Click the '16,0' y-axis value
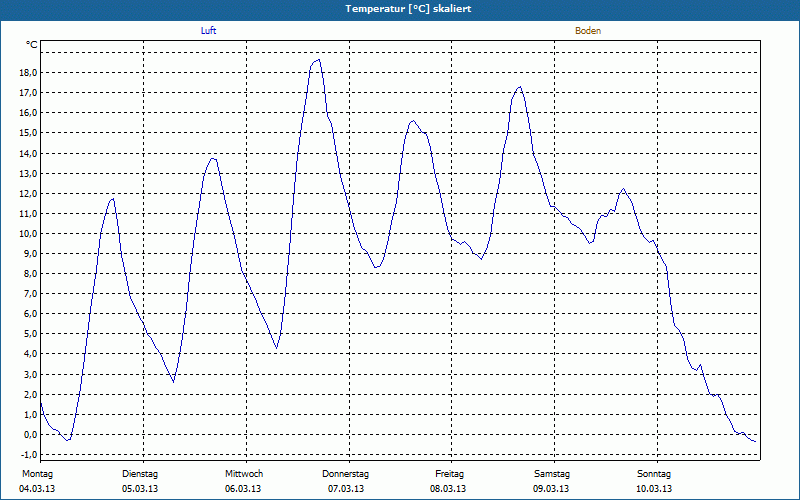The width and height of the screenshot is (800, 500). pos(28,113)
